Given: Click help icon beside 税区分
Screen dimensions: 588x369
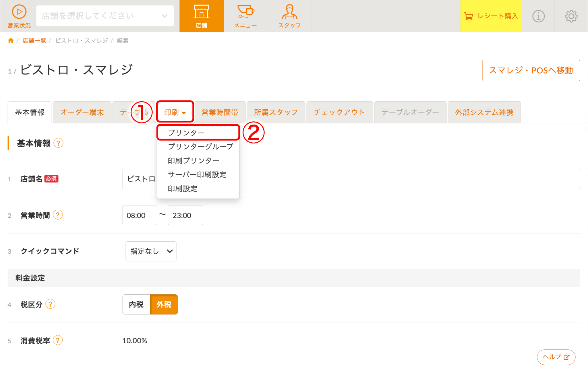Looking at the screenshot, I should (50, 304).
